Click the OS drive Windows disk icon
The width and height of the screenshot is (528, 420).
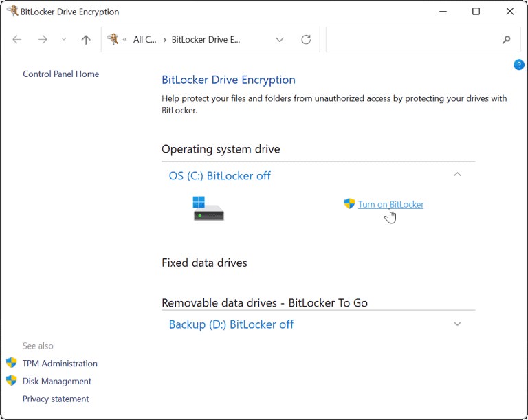pos(209,208)
